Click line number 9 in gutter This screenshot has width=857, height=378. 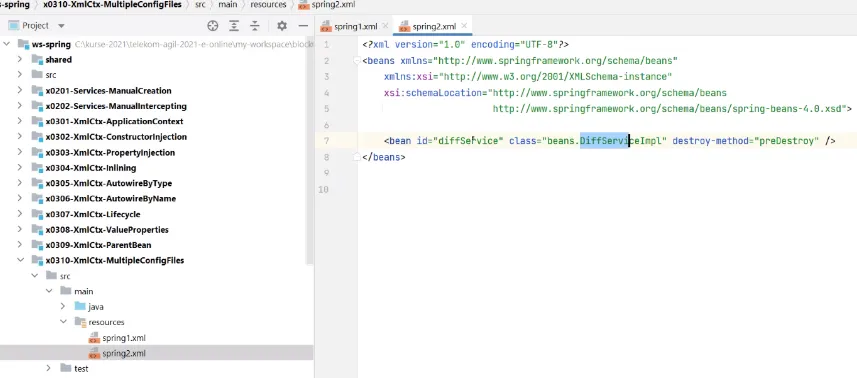(326, 173)
